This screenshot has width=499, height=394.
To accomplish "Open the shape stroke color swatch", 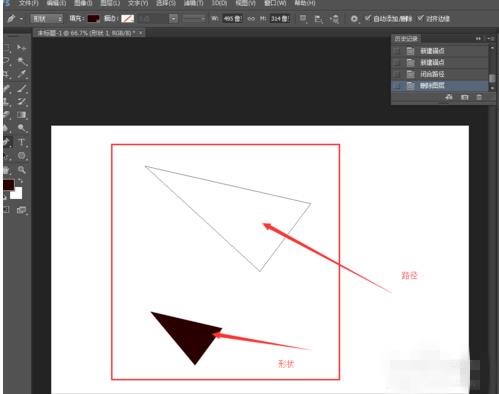I will 128,19.
